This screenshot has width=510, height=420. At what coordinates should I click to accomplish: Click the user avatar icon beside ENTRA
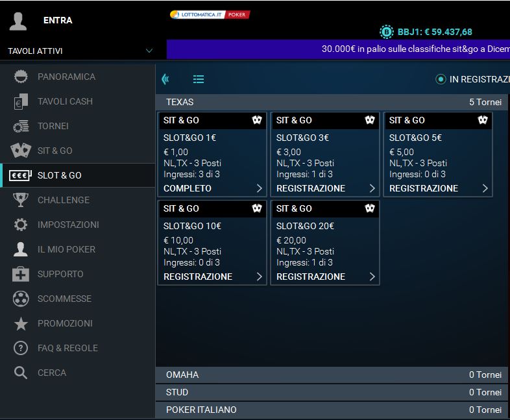18,21
